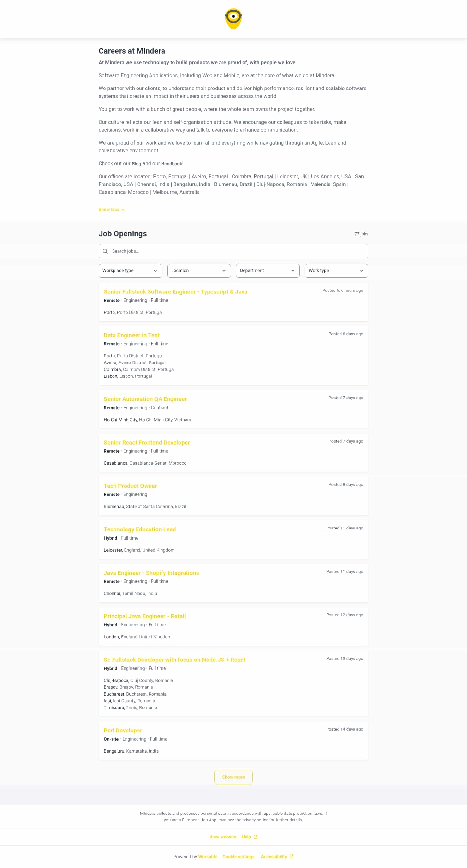
Task: Click Posted 6 days ago text
Action: click(346, 334)
